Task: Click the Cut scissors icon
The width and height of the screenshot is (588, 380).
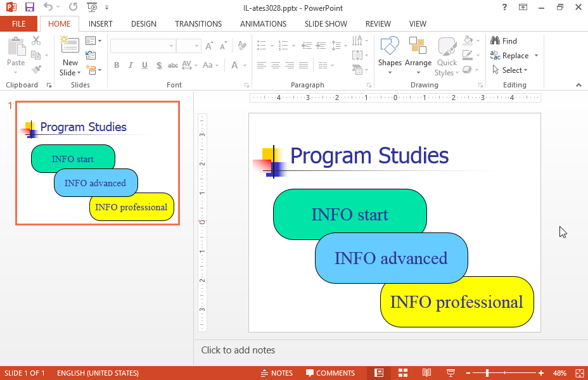Action: [36, 40]
